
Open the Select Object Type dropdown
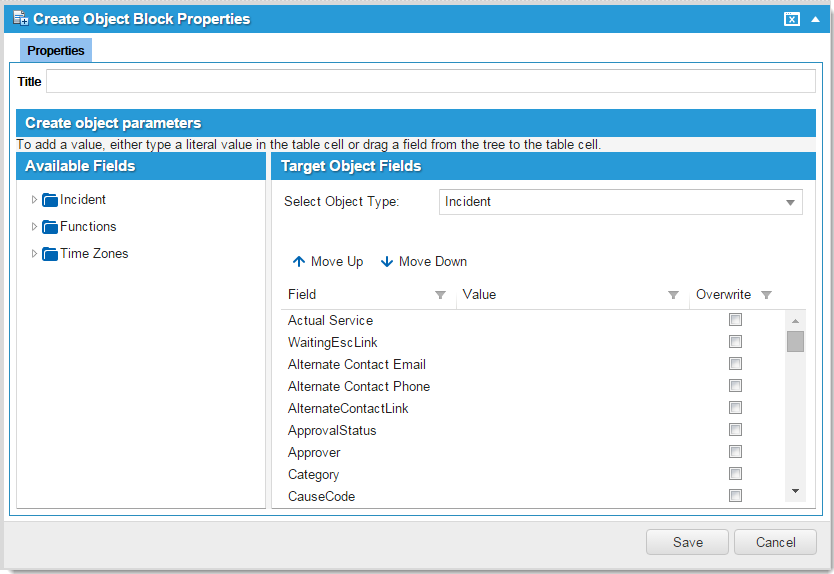pyautogui.click(x=792, y=202)
